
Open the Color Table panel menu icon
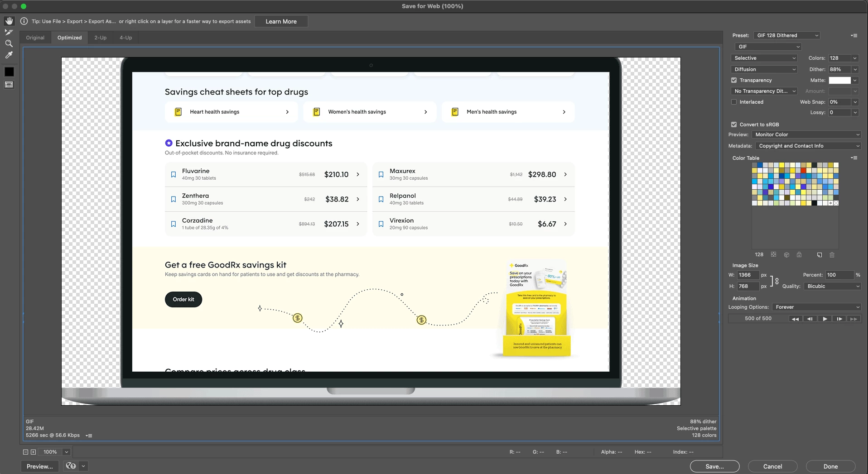tap(854, 158)
